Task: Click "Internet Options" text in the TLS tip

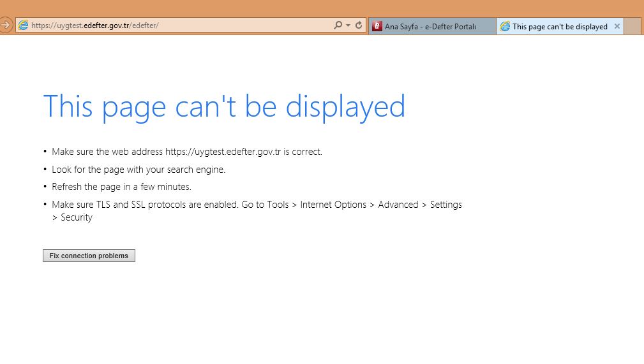Action: [x=333, y=205]
